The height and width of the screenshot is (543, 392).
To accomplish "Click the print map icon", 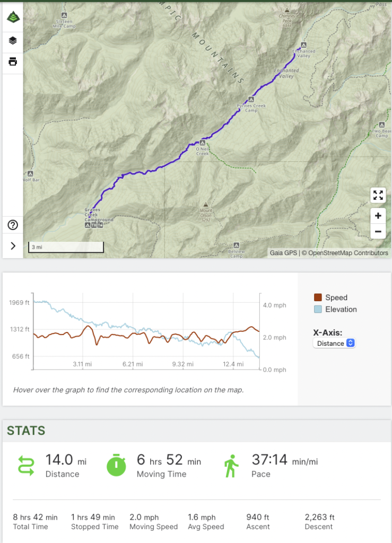I will point(13,62).
